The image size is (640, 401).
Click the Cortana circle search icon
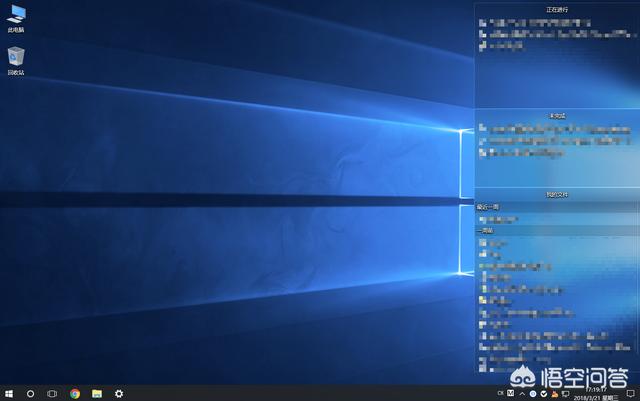click(x=30, y=394)
